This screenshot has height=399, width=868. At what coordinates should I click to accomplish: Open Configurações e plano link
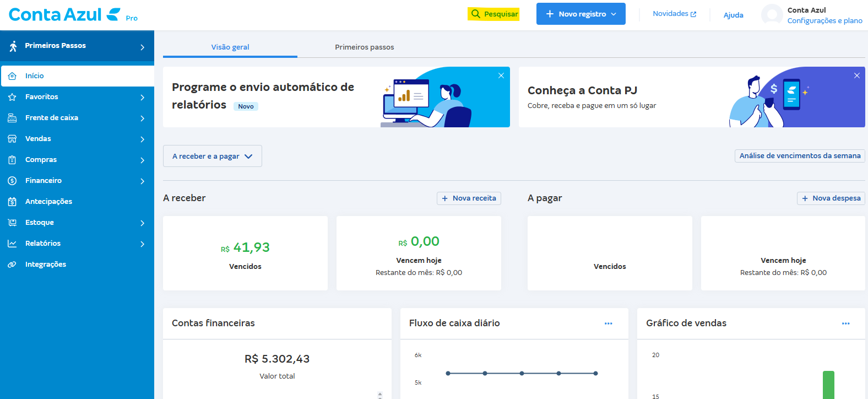point(825,20)
